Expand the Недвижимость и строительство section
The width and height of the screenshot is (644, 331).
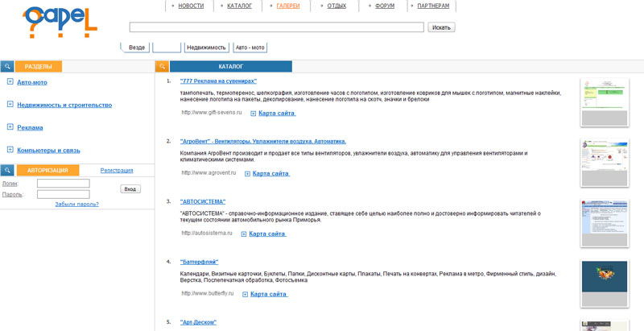coord(10,105)
